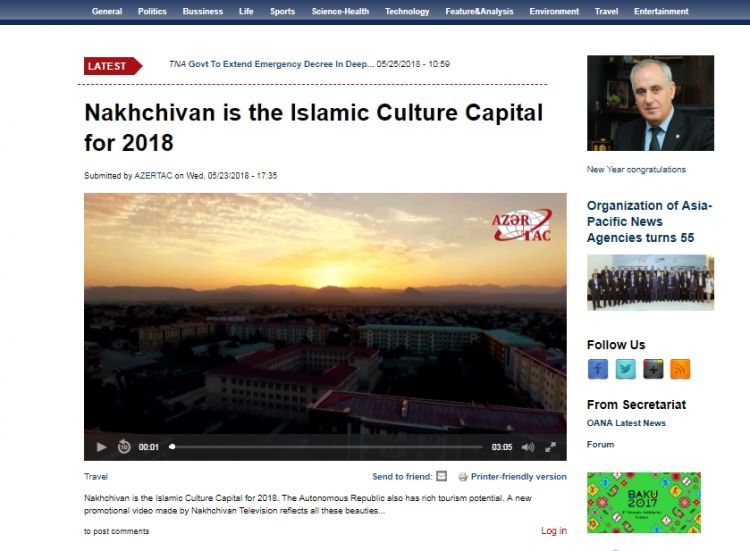This screenshot has height=551, width=750.
Task: Play the Nakhchivan promotional video
Action: [x=101, y=447]
